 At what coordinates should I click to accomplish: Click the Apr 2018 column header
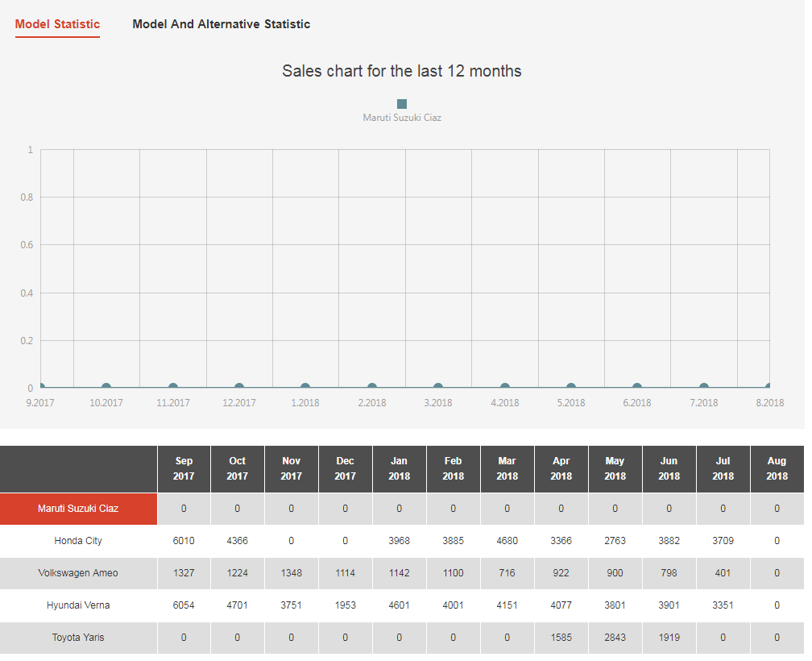click(561, 469)
